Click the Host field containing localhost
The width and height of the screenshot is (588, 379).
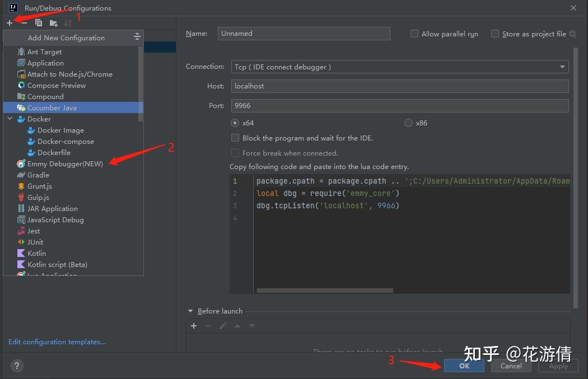[x=400, y=86]
